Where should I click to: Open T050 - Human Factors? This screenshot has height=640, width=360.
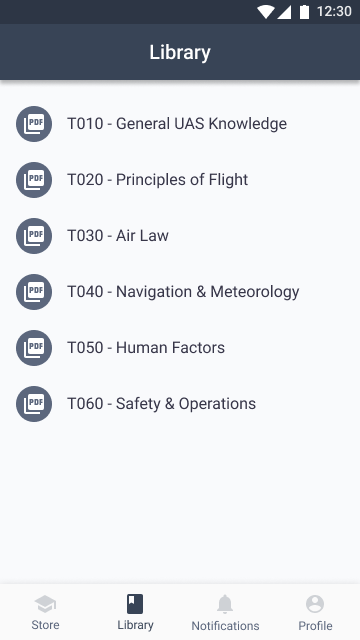click(180, 347)
